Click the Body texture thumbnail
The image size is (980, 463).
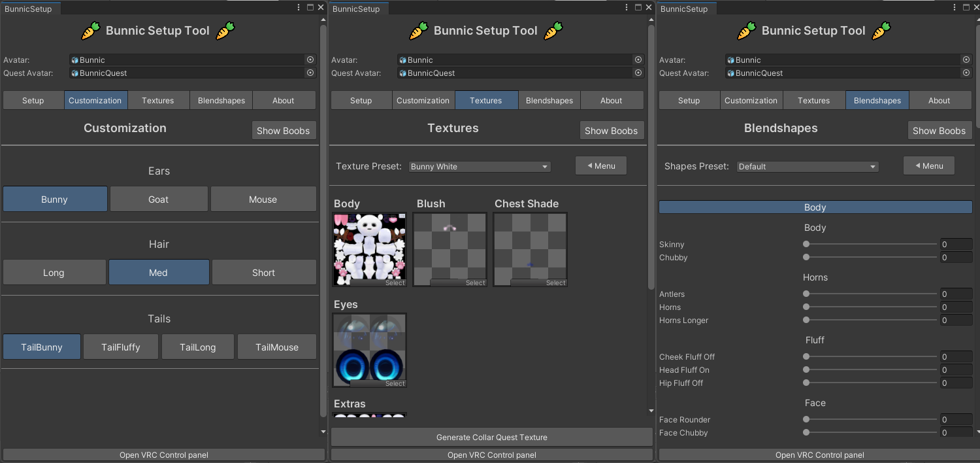click(x=370, y=249)
